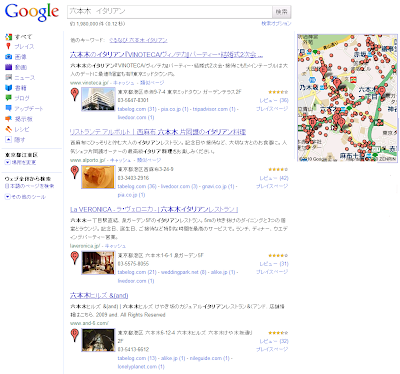Open ブログ (Blogs) search category
The width and height of the screenshot is (400, 374).
22,98
